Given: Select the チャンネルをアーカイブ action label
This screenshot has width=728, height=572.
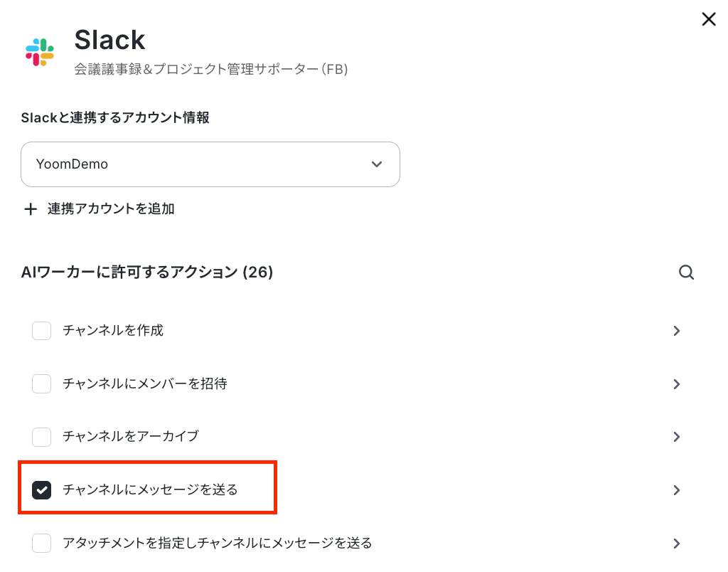Looking at the screenshot, I should click(131, 436).
